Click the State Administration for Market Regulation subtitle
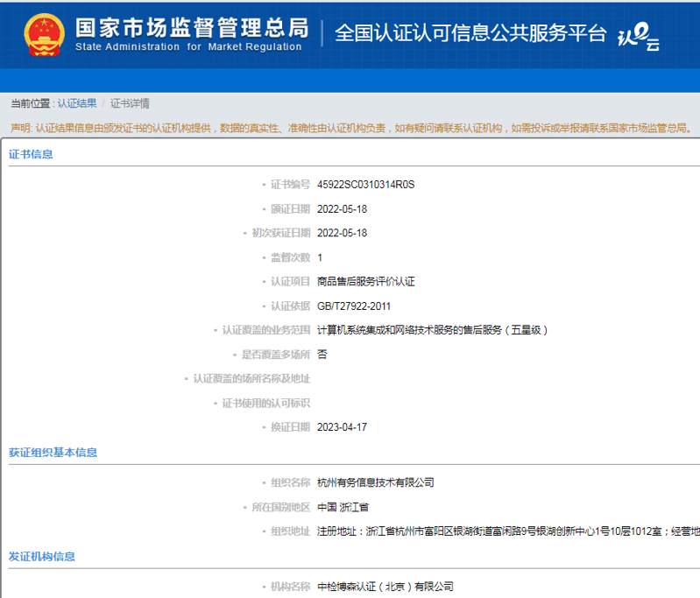This screenshot has width=700, height=598. pos(188,47)
